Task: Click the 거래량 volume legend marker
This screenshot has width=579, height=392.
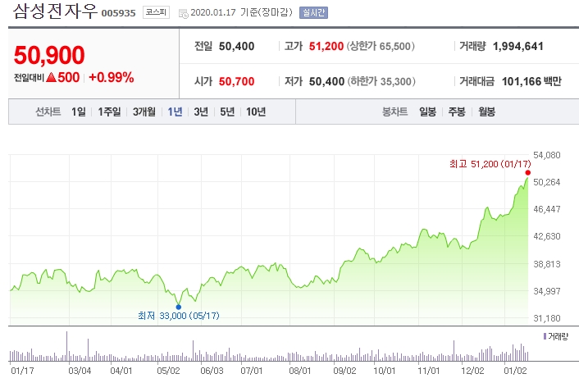Action: point(545,336)
